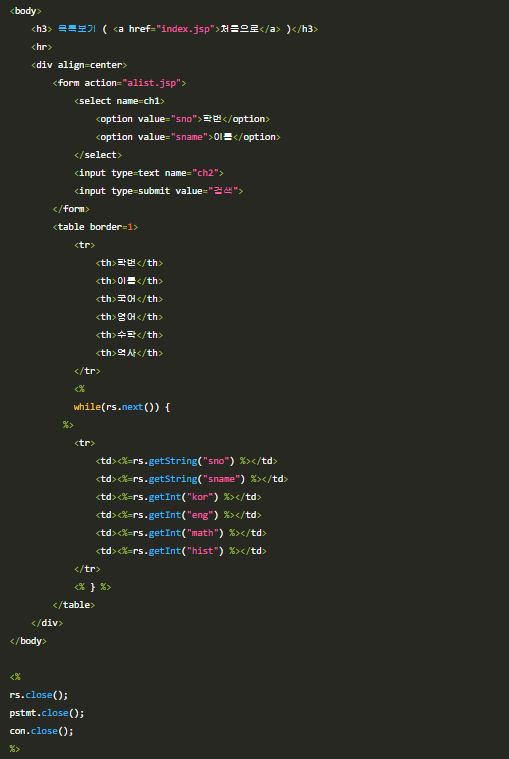The image size is (509, 759).
Task: Click the <table border=1> line
Action: tap(95, 227)
